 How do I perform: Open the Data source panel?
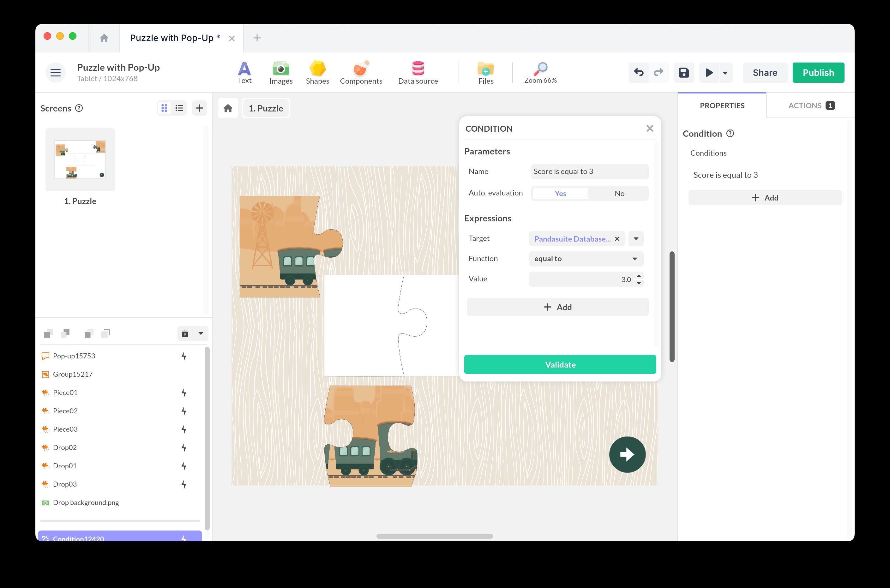418,72
